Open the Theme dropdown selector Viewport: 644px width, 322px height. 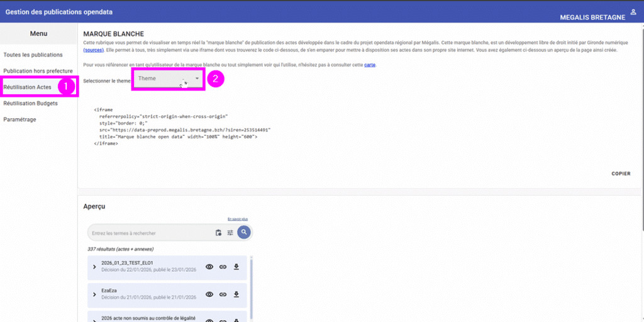click(169, 79)
